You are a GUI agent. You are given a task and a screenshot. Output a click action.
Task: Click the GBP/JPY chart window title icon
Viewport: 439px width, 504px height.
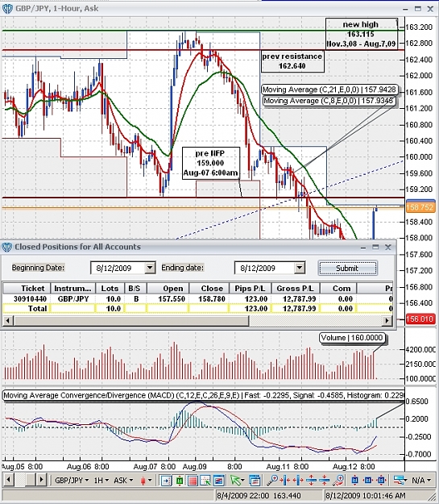tap(7, 9)
